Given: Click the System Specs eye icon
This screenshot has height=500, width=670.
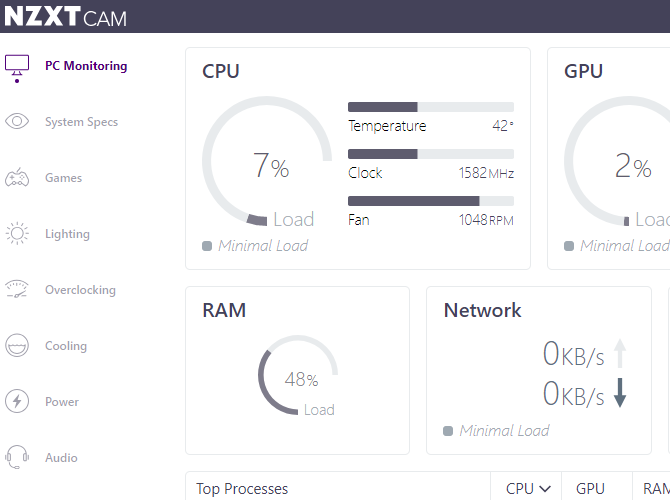Looking at the screenshot, I should (17, 122).
